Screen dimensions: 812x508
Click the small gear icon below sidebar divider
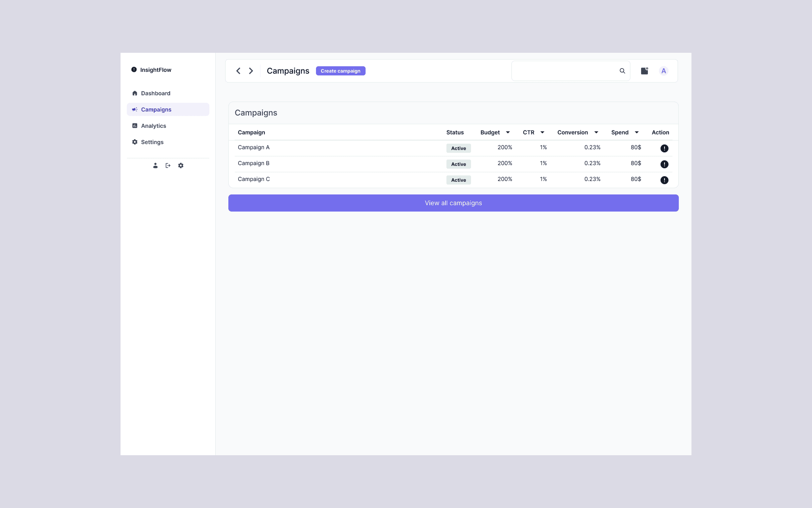coord(181,165)
